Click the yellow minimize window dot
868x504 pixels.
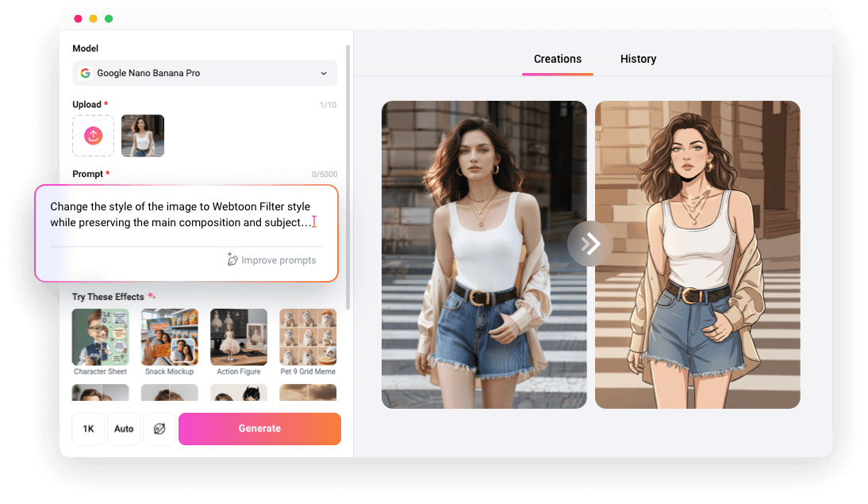(x=94, y=19)
